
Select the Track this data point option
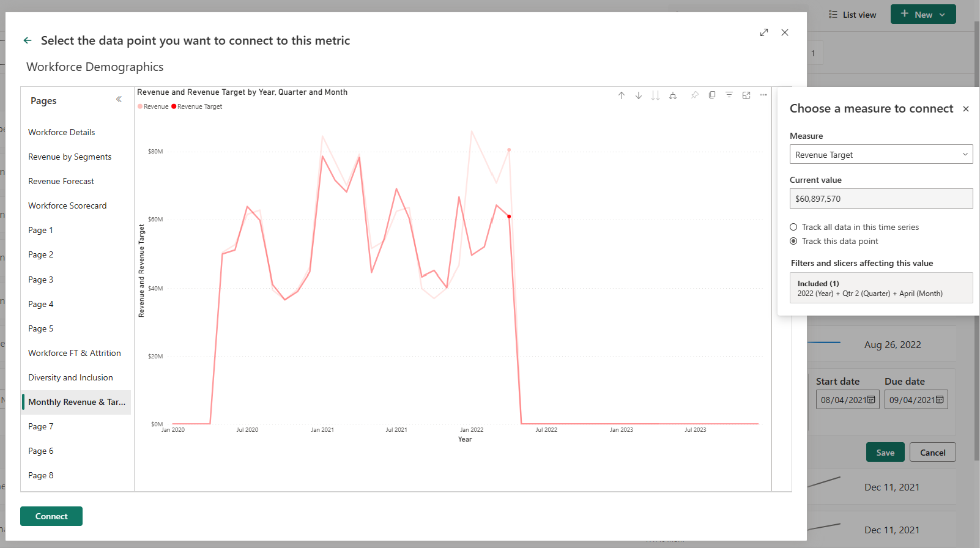793,241
